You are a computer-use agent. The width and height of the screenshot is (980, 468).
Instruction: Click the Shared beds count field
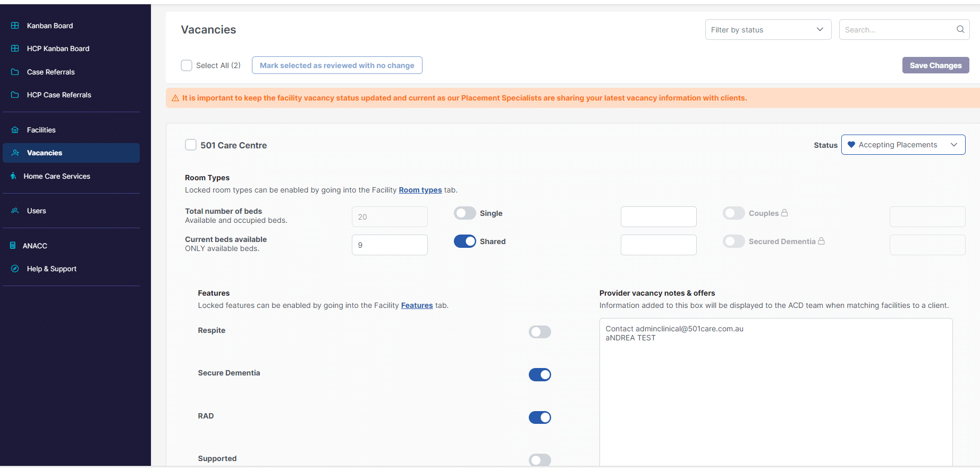tap(658, 245)
